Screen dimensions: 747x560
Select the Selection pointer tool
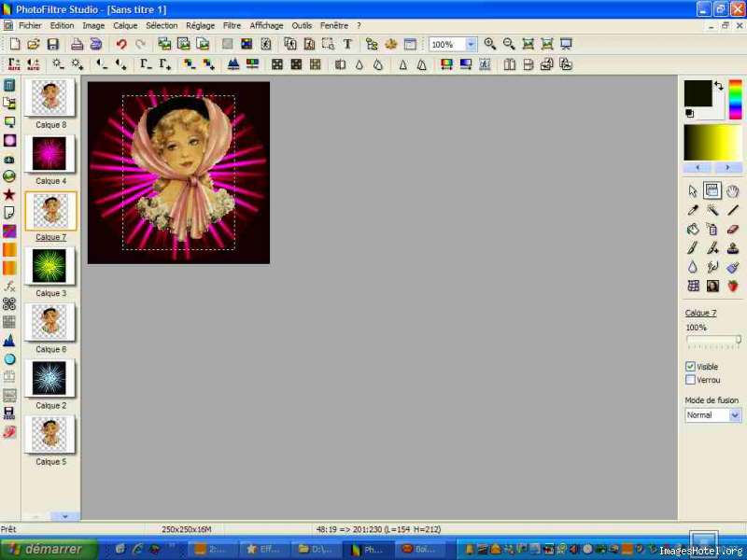(693, 191)
